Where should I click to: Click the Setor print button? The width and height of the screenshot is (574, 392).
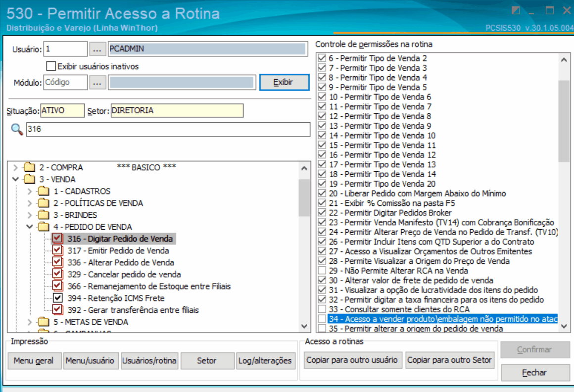[x=207, y=361]
